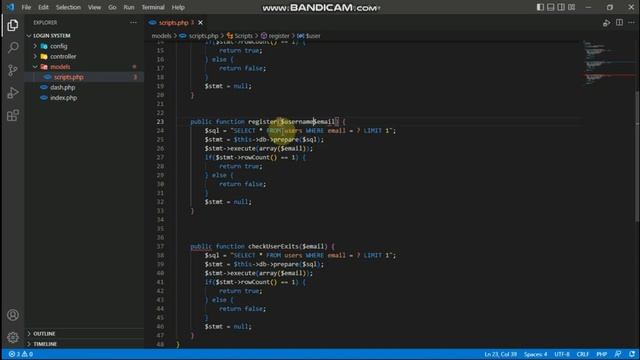Expand the TIMELINE section
Screen dimensions: 640x360
[x=45, y=344]
